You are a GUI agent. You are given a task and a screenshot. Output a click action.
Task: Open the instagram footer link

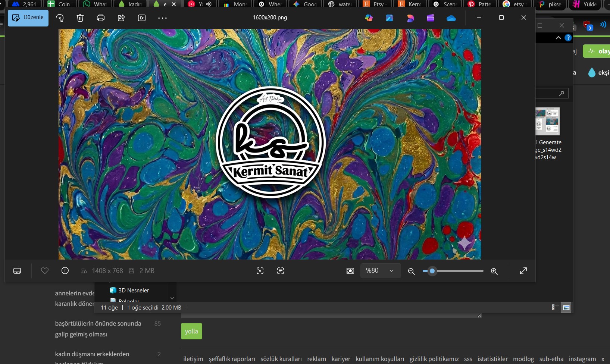point(582,359)
